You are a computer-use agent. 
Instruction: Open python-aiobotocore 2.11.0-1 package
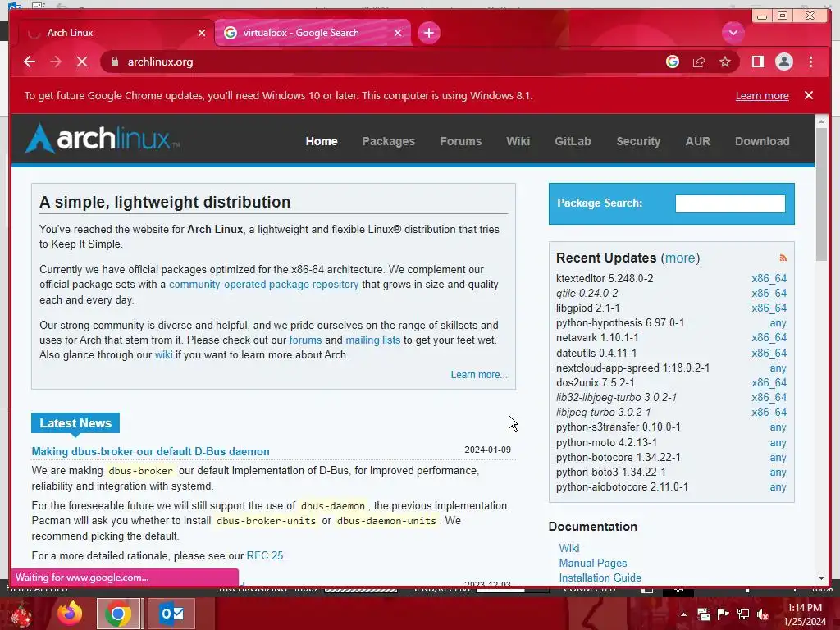pos(622,487)
